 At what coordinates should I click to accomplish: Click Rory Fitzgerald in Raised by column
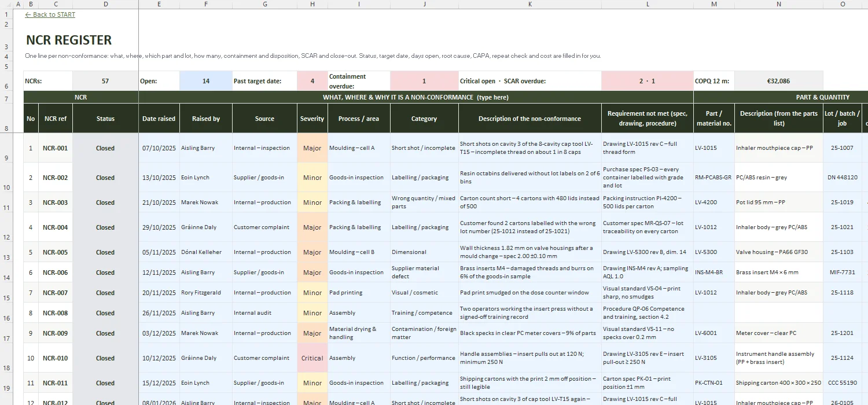point(206,293)
